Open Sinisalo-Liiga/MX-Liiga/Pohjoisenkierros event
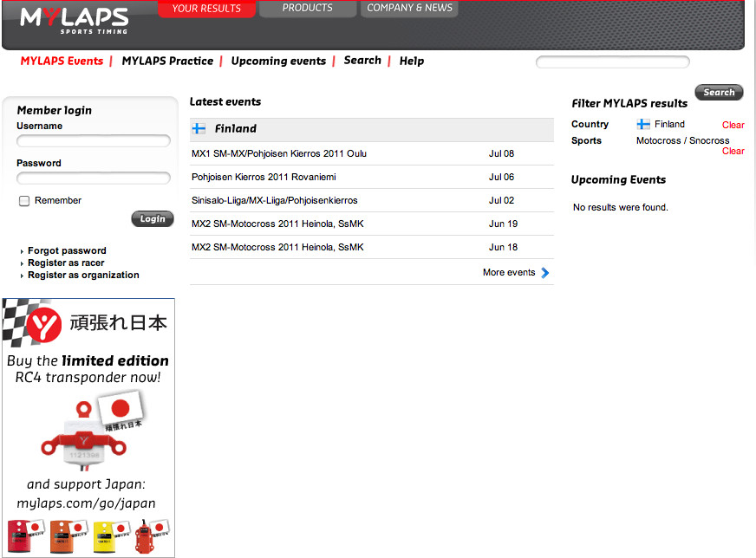The image size is (756, 558). pos(275,200)
